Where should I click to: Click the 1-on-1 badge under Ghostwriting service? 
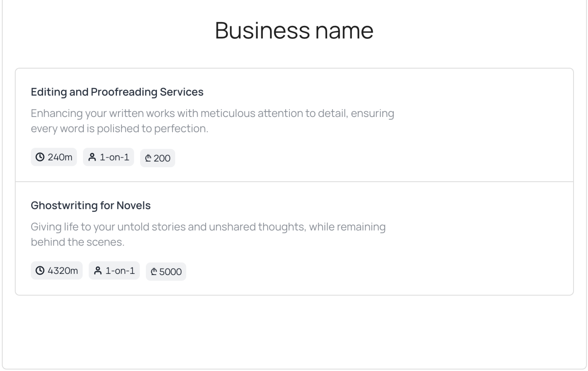(x=114, y=270)
